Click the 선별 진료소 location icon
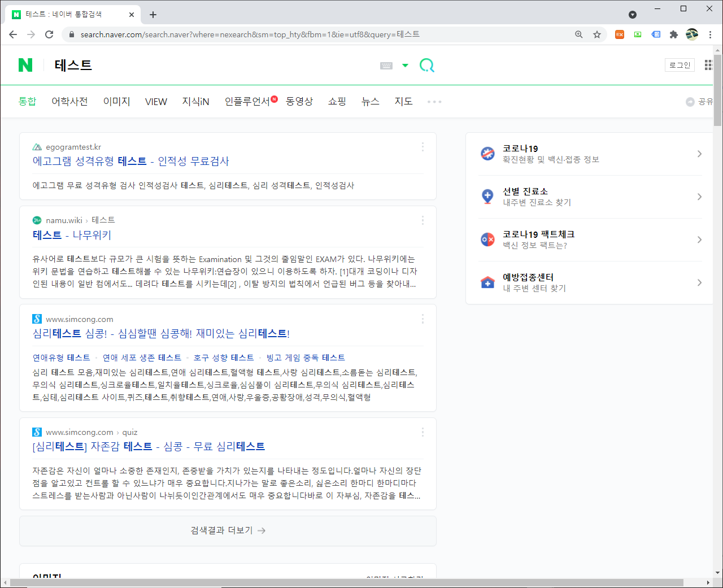 pos(487,197)
